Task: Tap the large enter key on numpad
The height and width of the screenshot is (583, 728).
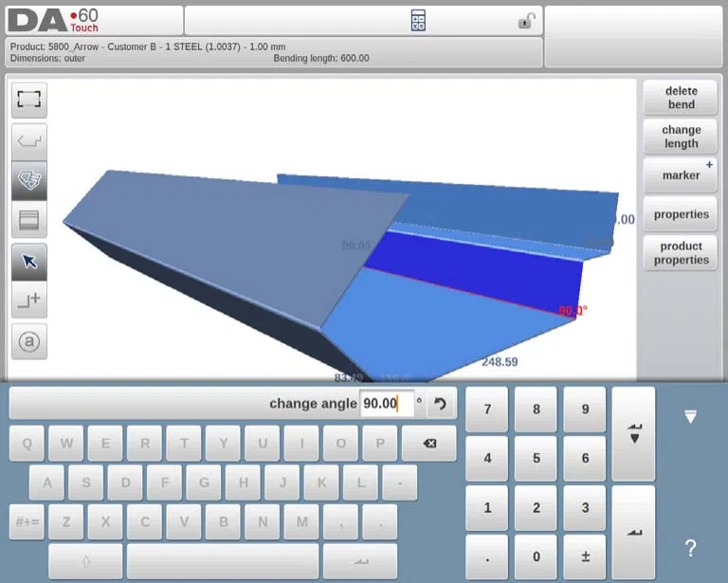Action: coord(634,533)
